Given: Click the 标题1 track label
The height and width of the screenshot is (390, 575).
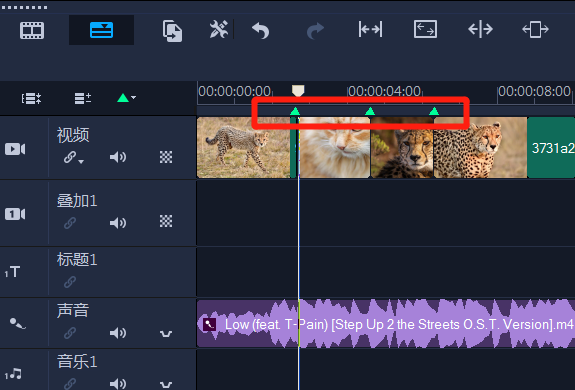Looking at the screenshot, I should tap(77, 260).
